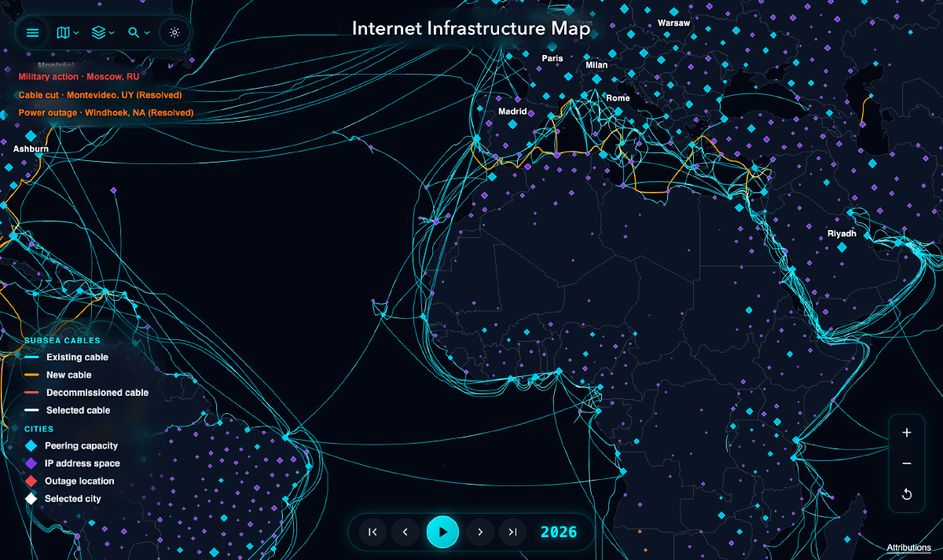The width and height of the screenshot is (943, 560).
Task: Select the Military action Moscow, RU alert
Action: pos(79,77)
